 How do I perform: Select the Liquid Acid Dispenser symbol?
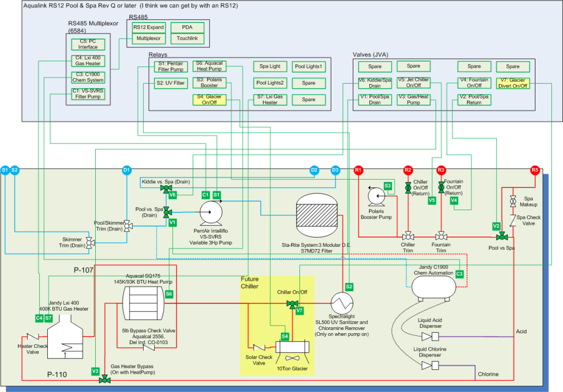coord(430,336)
